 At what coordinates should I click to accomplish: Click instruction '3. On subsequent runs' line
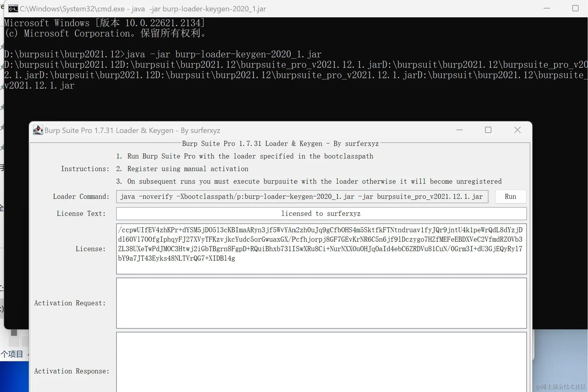coord(309,182)
